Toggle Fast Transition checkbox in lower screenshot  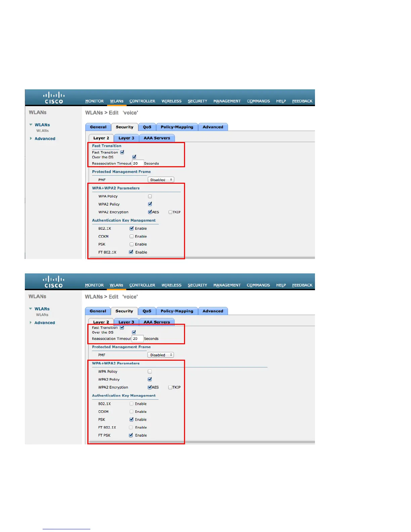point(122,327)
